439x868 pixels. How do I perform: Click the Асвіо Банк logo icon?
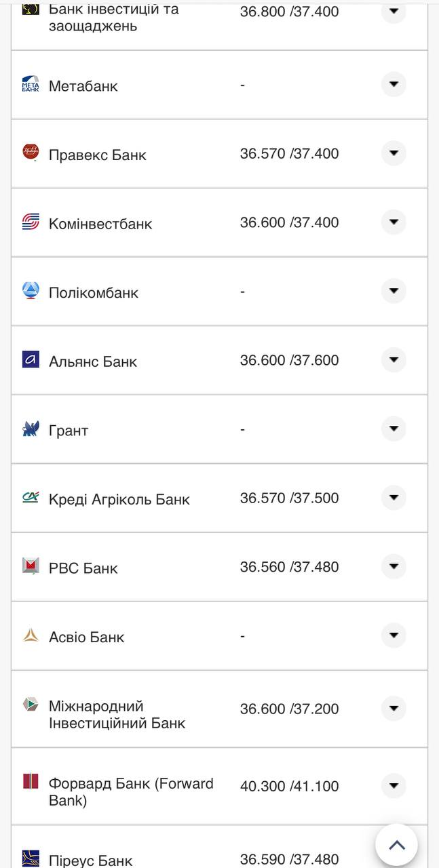[x=31, y=635]
